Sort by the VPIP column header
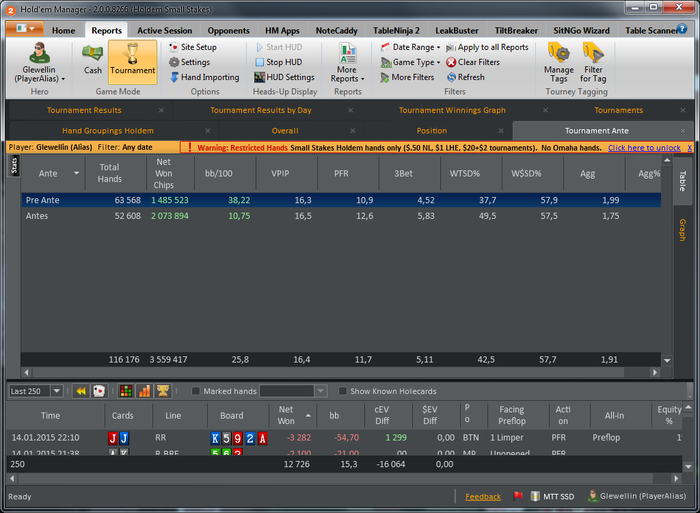 287,173
